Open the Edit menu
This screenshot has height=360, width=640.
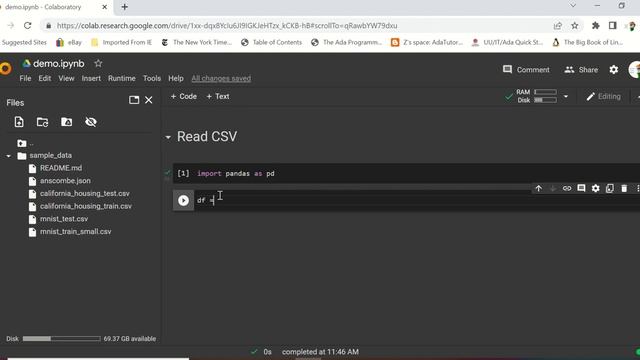coord(44,78)
